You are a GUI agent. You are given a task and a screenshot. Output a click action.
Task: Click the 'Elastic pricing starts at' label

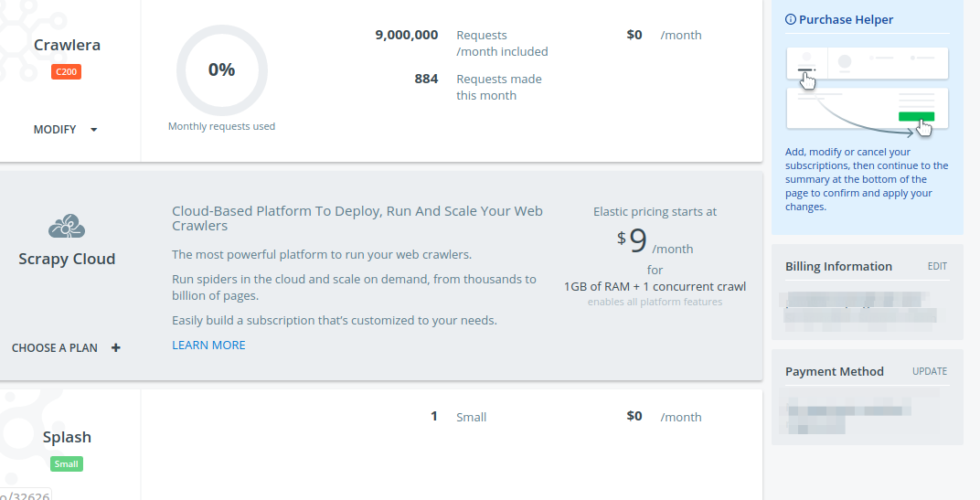655,211
